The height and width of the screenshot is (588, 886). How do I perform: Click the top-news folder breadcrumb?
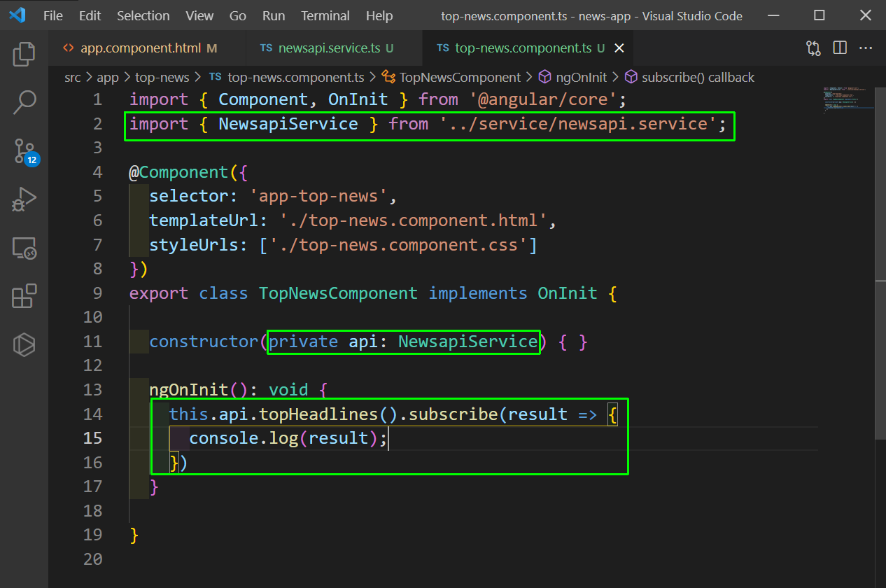(x=161, y=77)
